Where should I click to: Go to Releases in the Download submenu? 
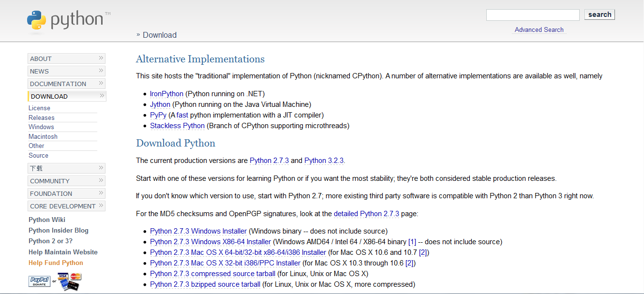pos(42,118)
